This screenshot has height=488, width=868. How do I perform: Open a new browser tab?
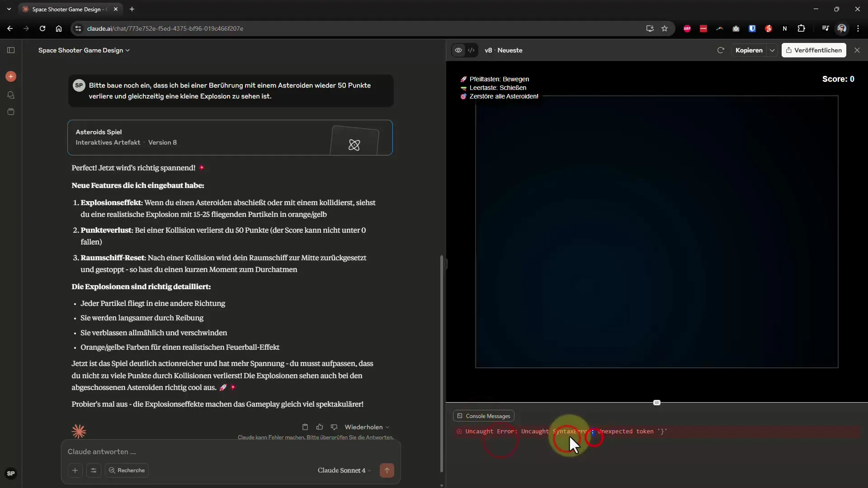click(132, 9)
